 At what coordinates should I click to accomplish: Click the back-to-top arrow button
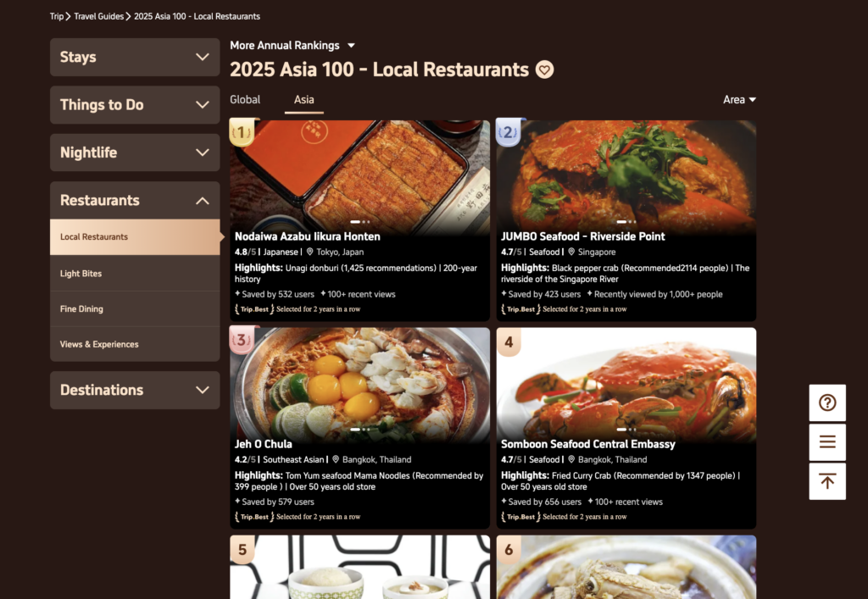point(827,481)
